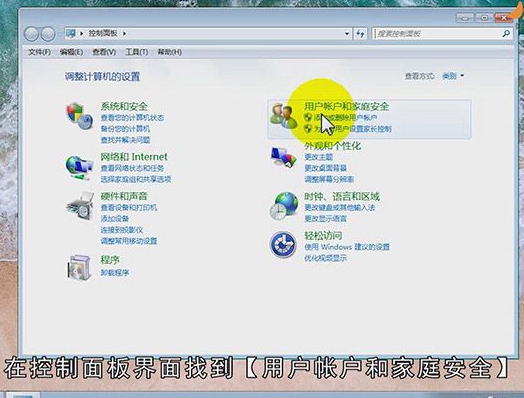
Task: Open System and Security shield icon
Action: [x=80, y=116]
